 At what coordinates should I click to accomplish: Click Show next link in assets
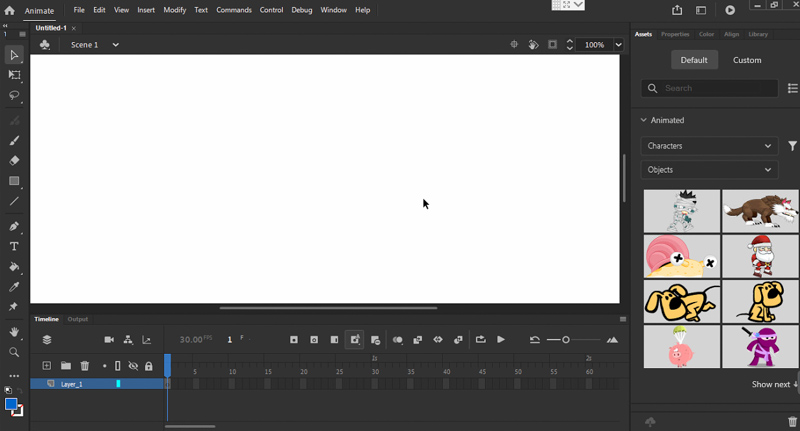(x=774, y=384)
